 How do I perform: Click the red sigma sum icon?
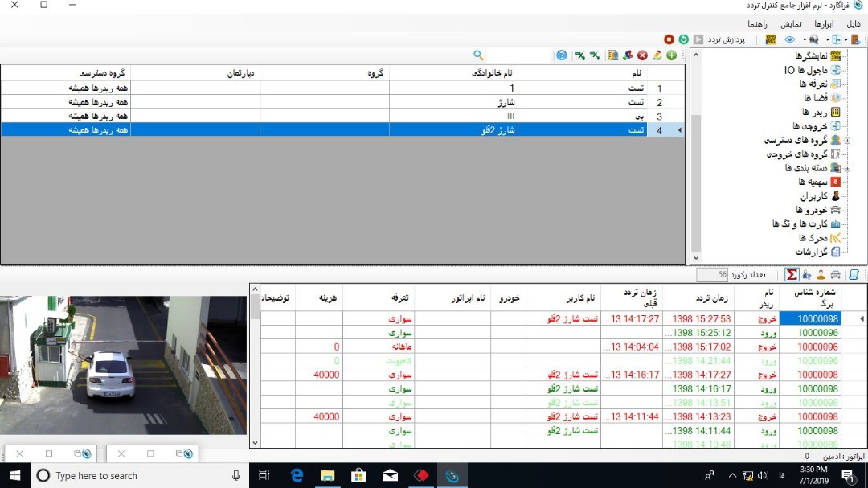click(792, 275)
